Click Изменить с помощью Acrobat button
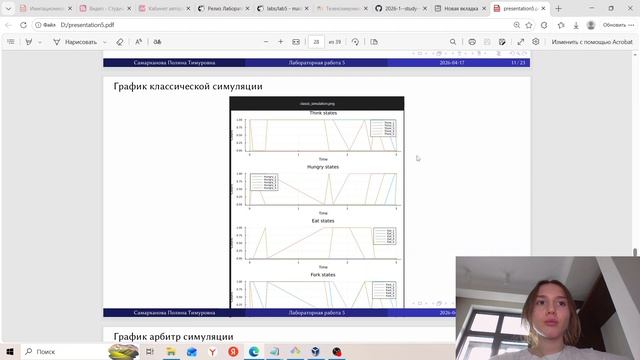Viewport: 640px width, 360px height. (x=592, y=42)
